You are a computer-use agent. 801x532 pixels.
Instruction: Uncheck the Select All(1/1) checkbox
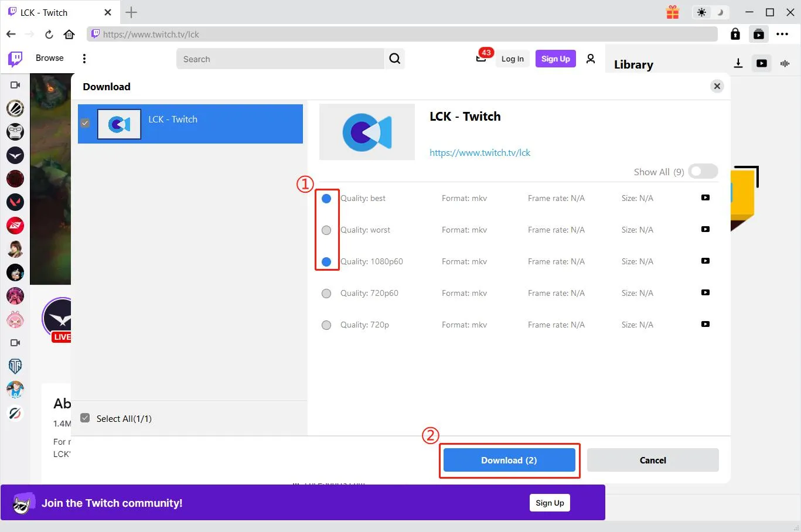pos(86,418)
